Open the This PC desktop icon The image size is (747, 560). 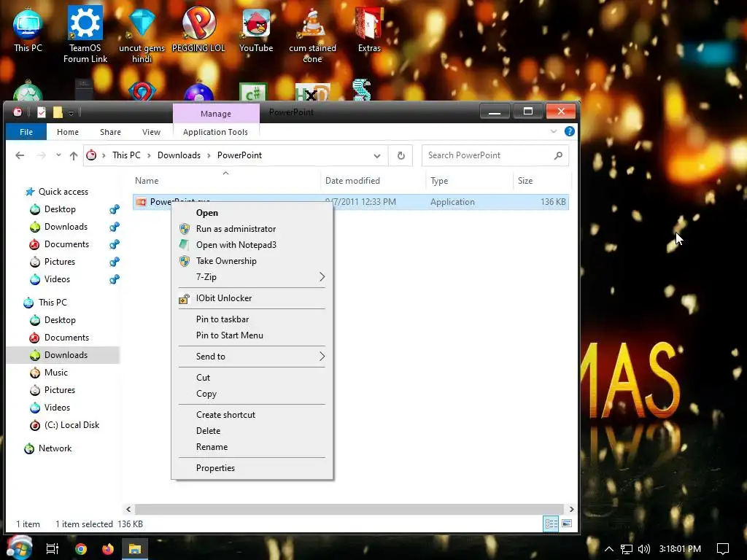tap(28, 29)
